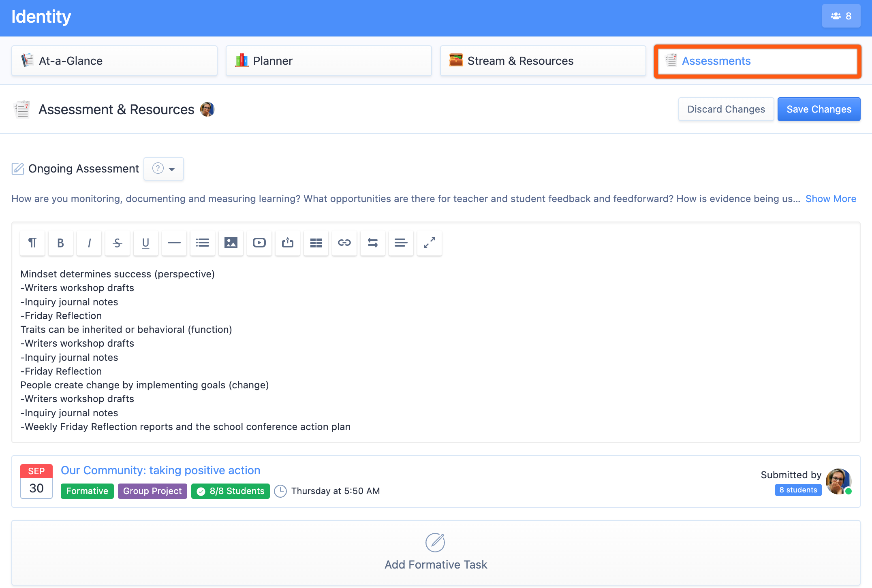Expand description with Show More
Image resolution: width=872 pixels, height=588 pixels.
point(831,199)
